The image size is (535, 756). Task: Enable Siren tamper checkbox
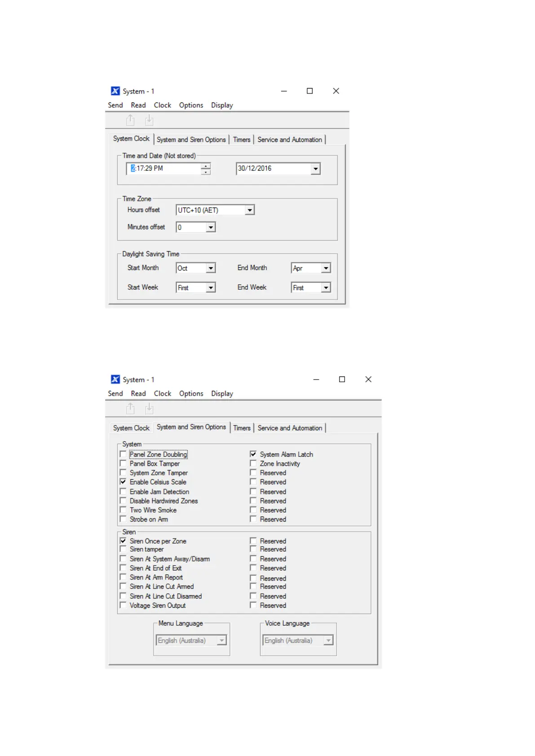click(x=123, y=549)
